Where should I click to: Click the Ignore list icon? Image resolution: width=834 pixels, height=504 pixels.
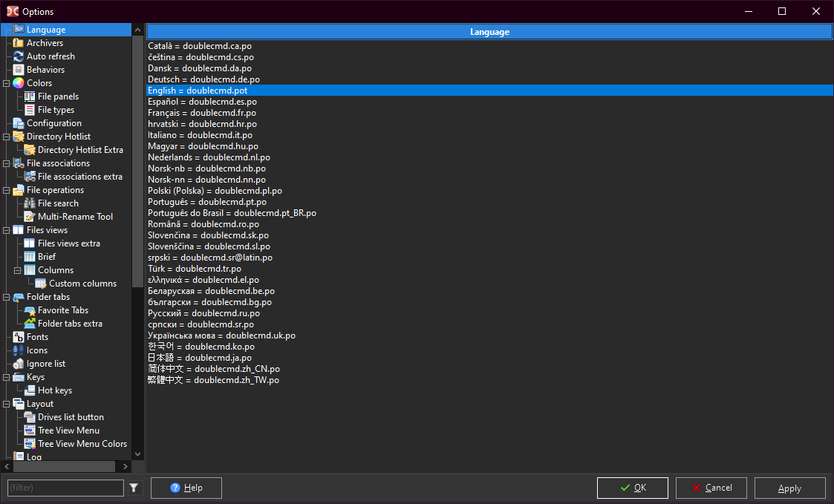19,364
